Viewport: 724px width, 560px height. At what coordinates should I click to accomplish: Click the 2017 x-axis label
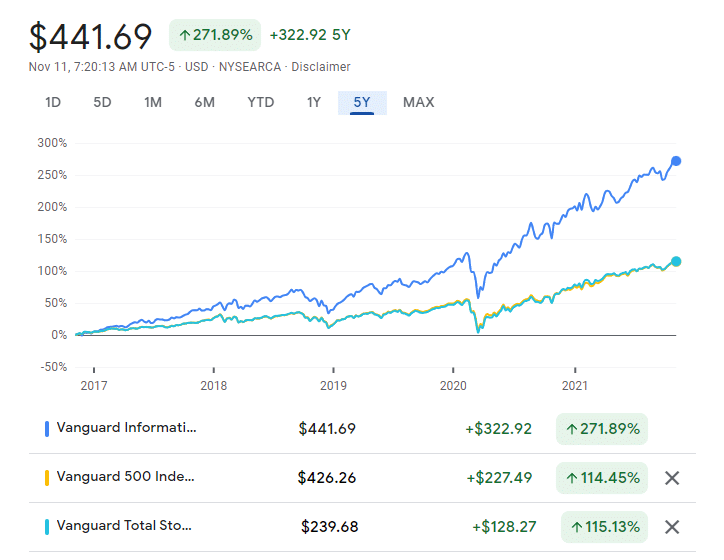[94, 385]
